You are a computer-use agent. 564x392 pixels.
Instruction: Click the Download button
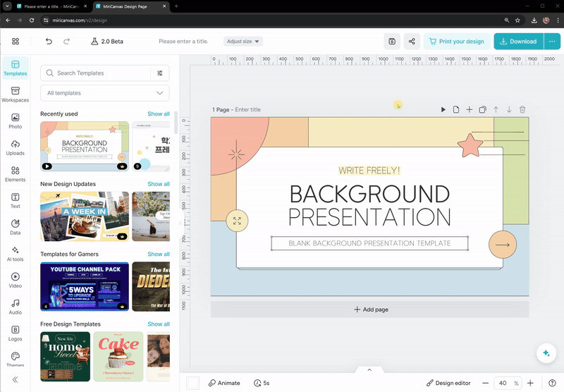pos(518,42)
